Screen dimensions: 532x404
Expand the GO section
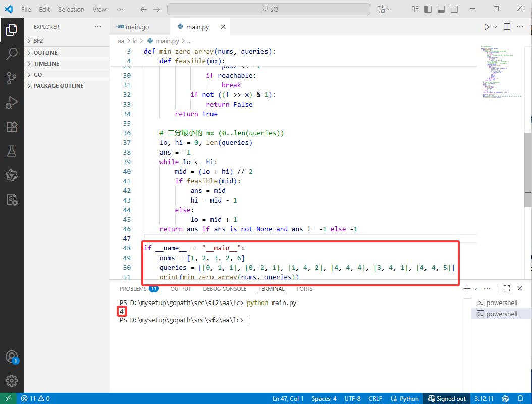click(67, 75)
